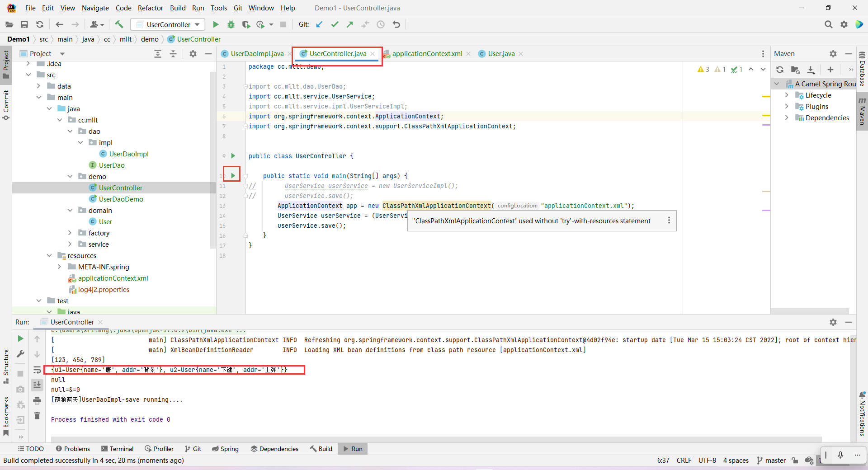Open the Terminal tool window

[118, 449]
